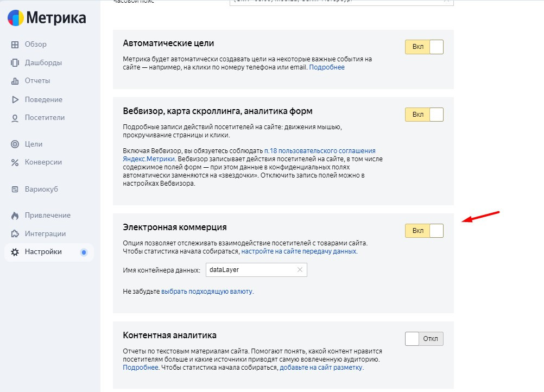Clear the dataLayer field with X

(300, 270)
